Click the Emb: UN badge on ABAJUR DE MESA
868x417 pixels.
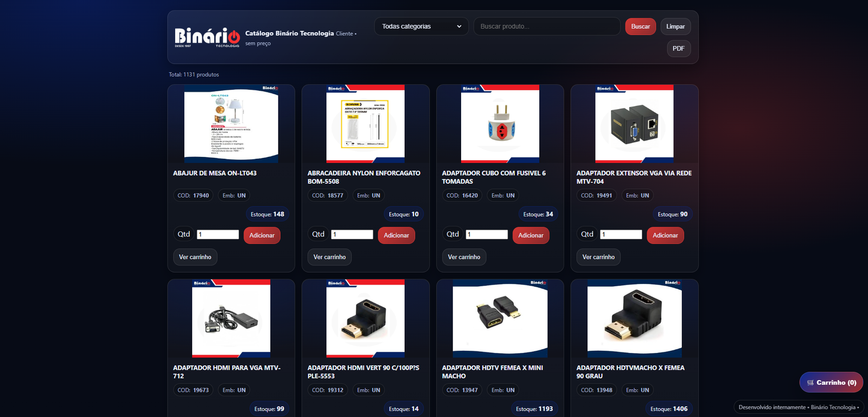pyautogui.click(x=234, y=195)
